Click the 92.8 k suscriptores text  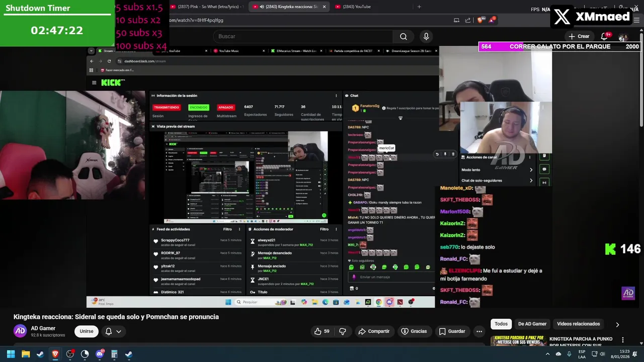(x=48, y=335)
